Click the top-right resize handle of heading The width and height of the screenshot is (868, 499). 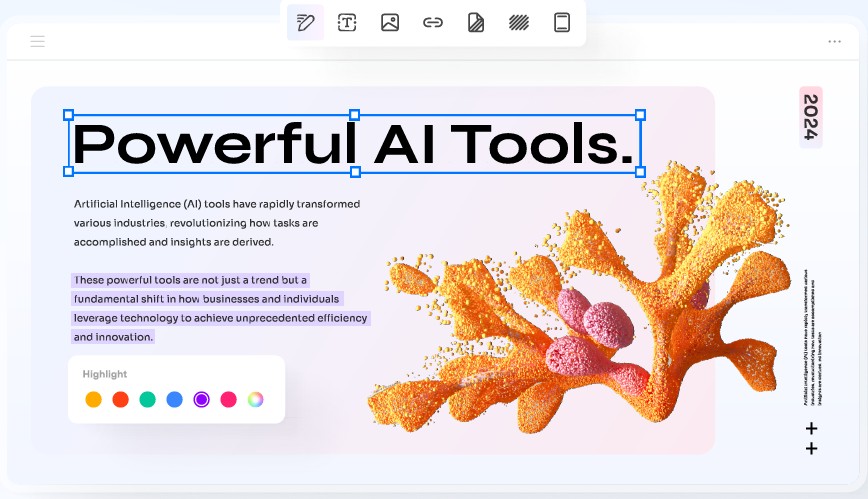[640, 115]
